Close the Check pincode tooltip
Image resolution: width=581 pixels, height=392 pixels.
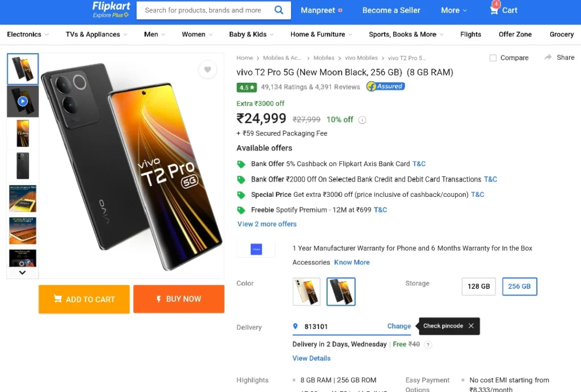pos(471,326)
